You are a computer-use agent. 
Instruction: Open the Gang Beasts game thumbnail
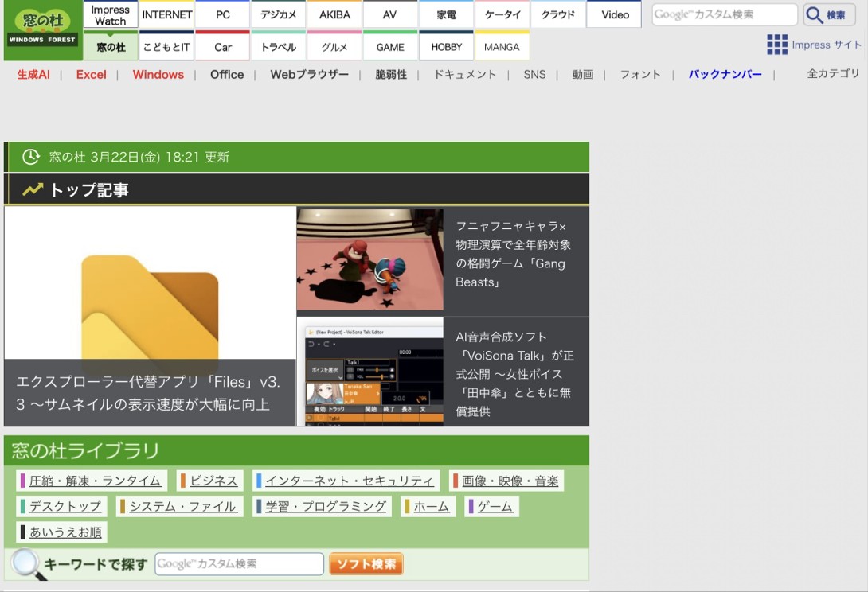pos(369,259)
